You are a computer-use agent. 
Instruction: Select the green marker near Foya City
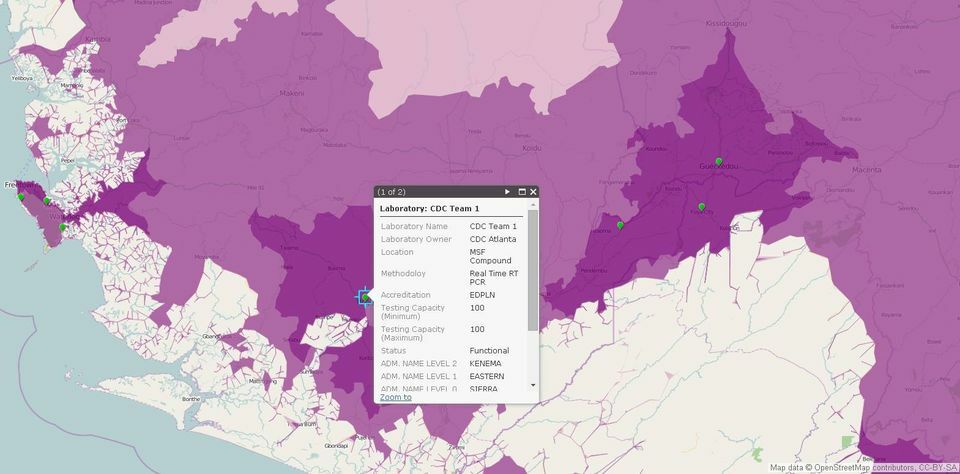click(702, 206)
